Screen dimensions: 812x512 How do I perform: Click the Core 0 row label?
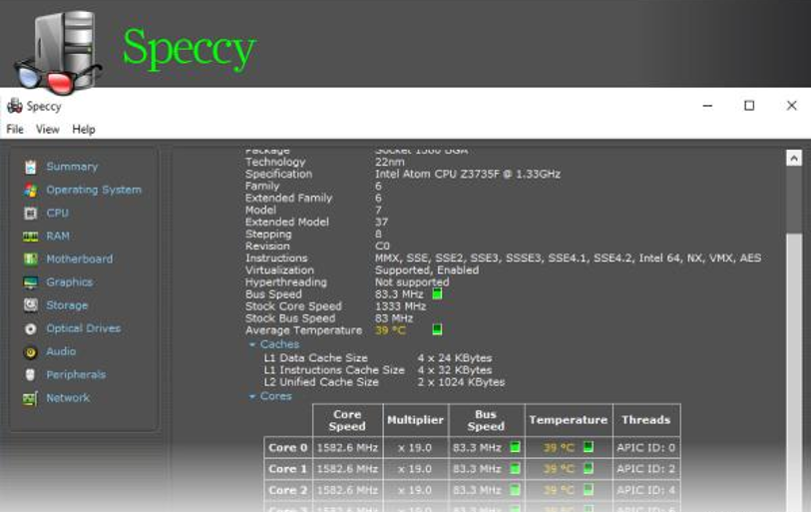coord(288,448)
